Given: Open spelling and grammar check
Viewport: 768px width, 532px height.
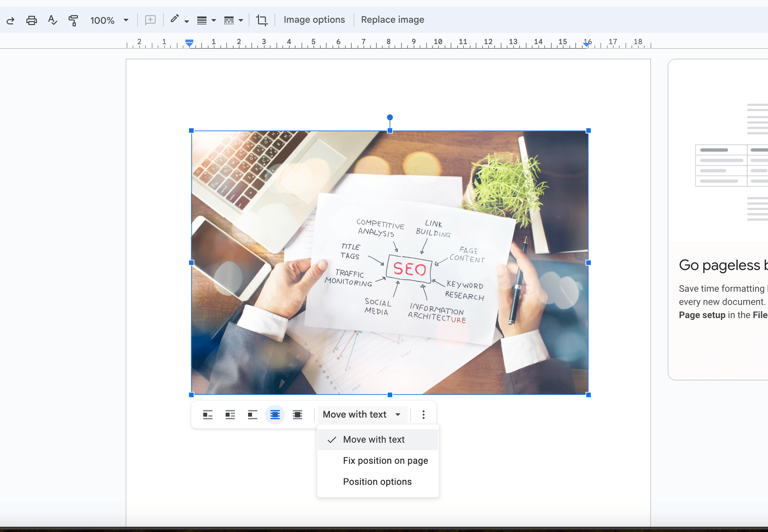Looking at the screenshot, I should tap(52, 20).
